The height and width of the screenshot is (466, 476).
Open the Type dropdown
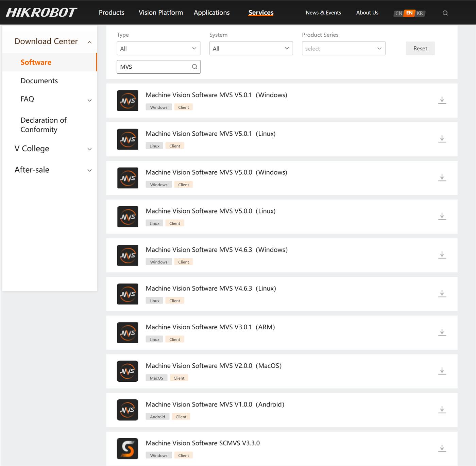(x=158, y=48)
